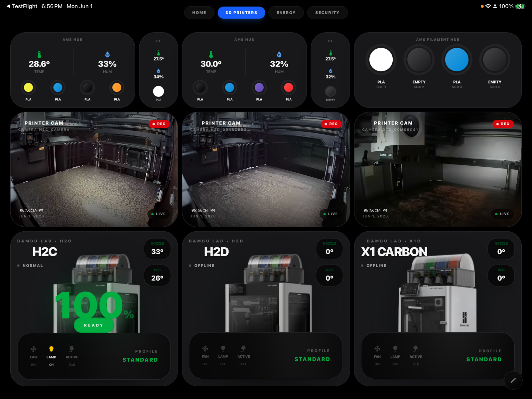This screenshot has width=532, height=399.
Task: Select the white PLA spool in first HT unit
Action: pyautogui.click(x=159, y=91)
